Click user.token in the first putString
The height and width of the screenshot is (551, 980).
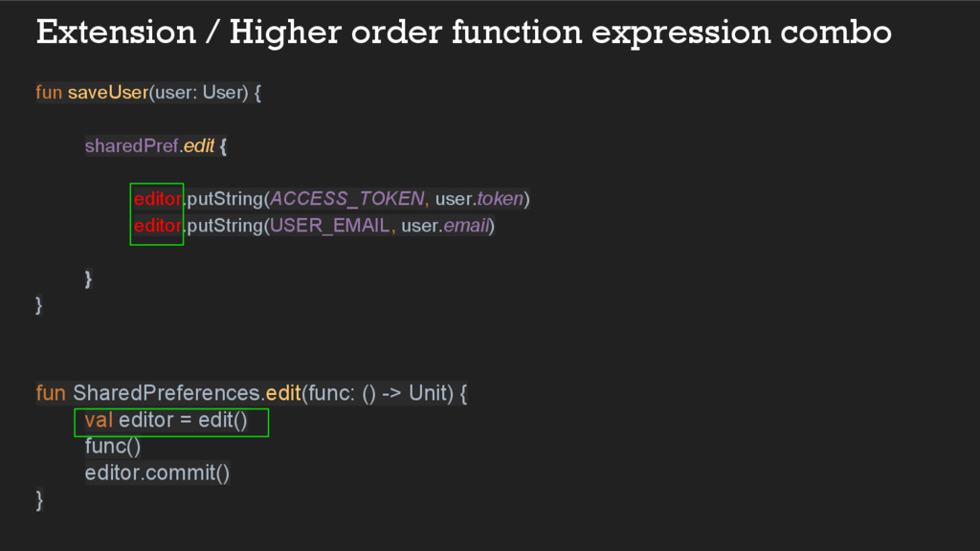click(479, 199)
